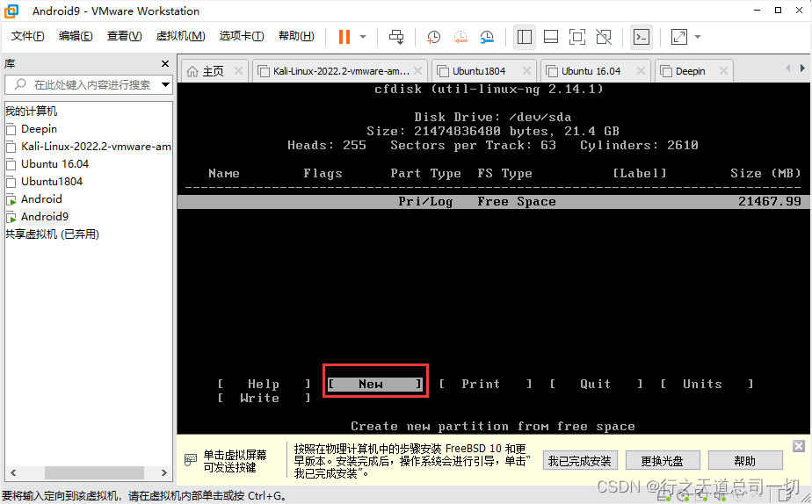The width and height of the screenshot is (812, 504).
Task: Select 共享虚拟机 (已弃用) in the library
Action: click(52, 234)
